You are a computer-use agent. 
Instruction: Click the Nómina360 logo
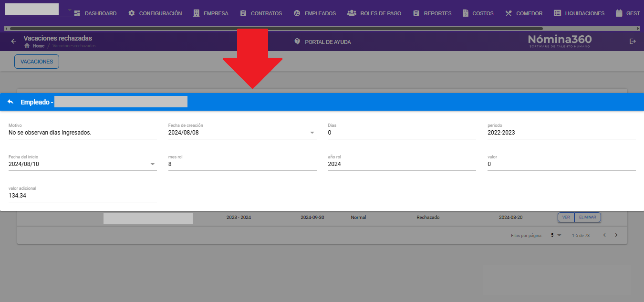560,41
